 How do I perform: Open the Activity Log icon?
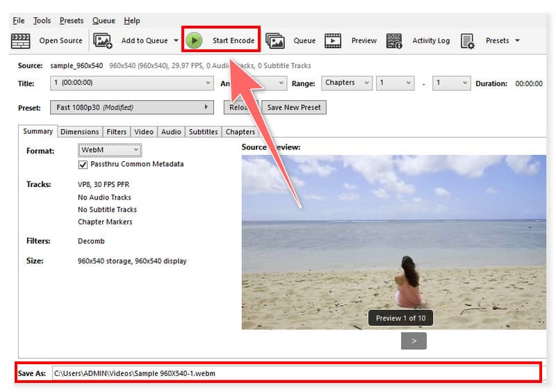click(395, 41)
